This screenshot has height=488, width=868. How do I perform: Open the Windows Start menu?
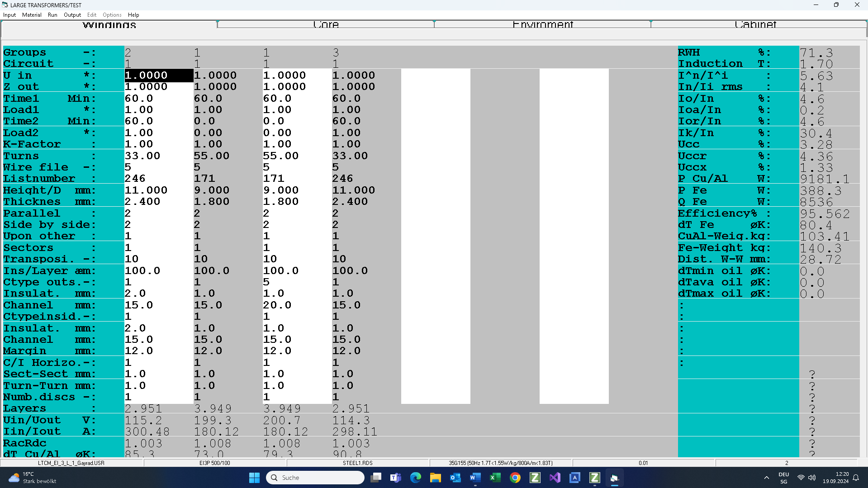pyautogui.click(x=254, y=478)
